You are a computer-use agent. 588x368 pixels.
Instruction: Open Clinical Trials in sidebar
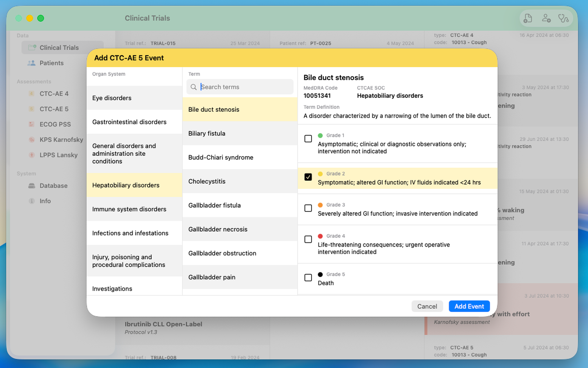pos(62,47)
